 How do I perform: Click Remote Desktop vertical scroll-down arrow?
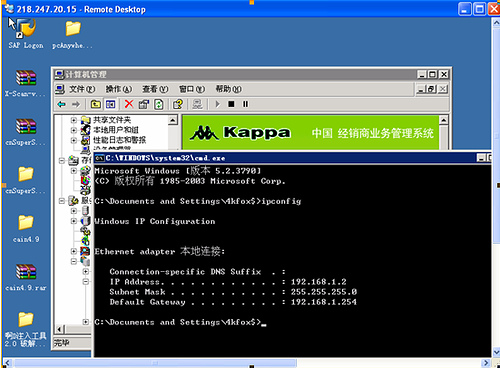(x=496, y=352)
